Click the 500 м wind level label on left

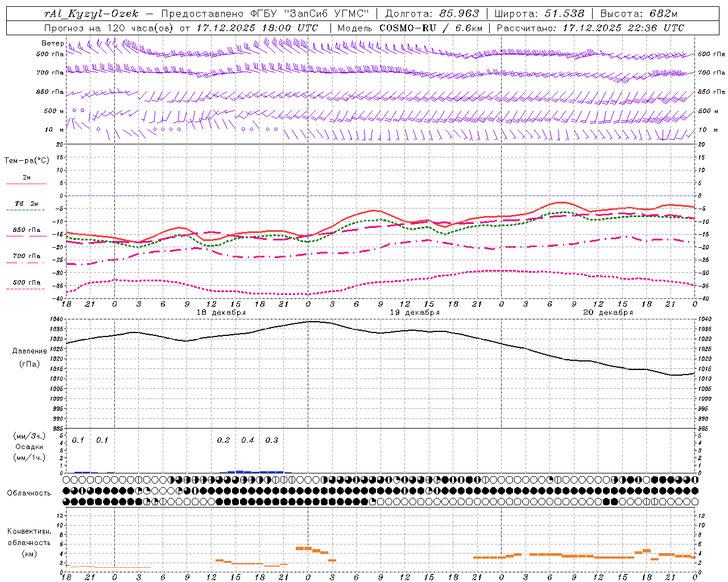(x=54, y=111)
